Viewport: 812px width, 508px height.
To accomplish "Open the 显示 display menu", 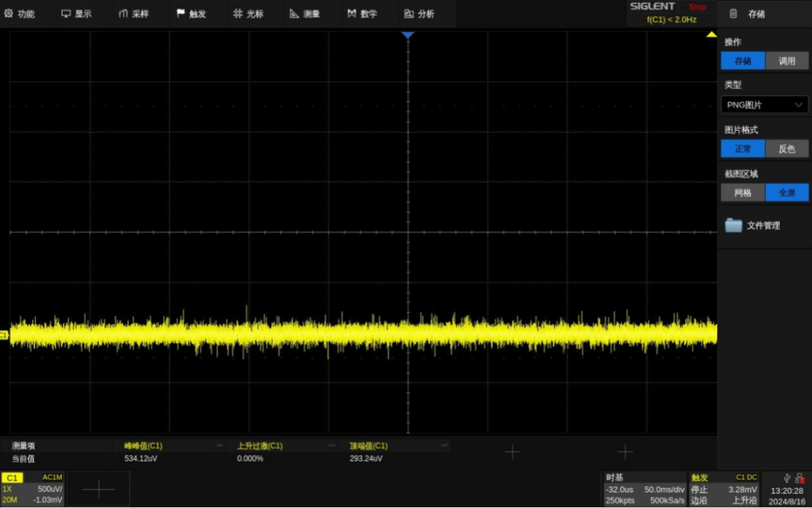I will pos(77,14).
